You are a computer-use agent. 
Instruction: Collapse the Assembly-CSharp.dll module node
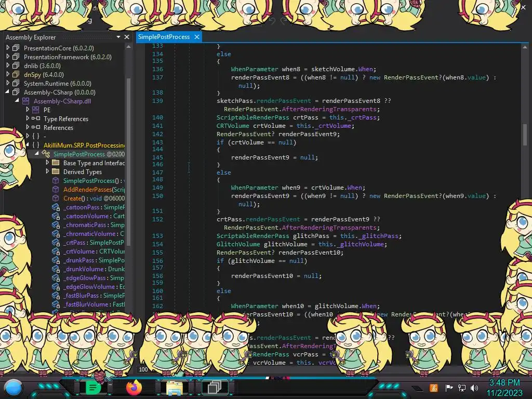pyautogui.click(x=17, y=100)
